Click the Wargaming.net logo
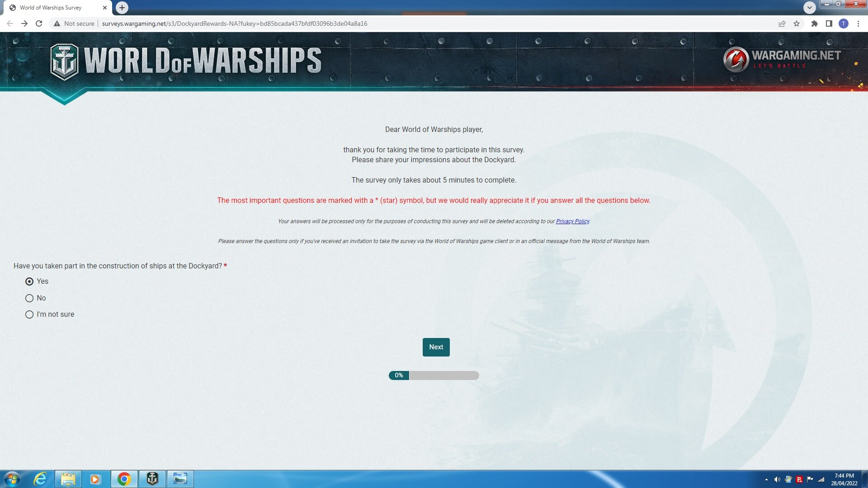This screenshot has height=488, width=868. [x=782, y=59]
